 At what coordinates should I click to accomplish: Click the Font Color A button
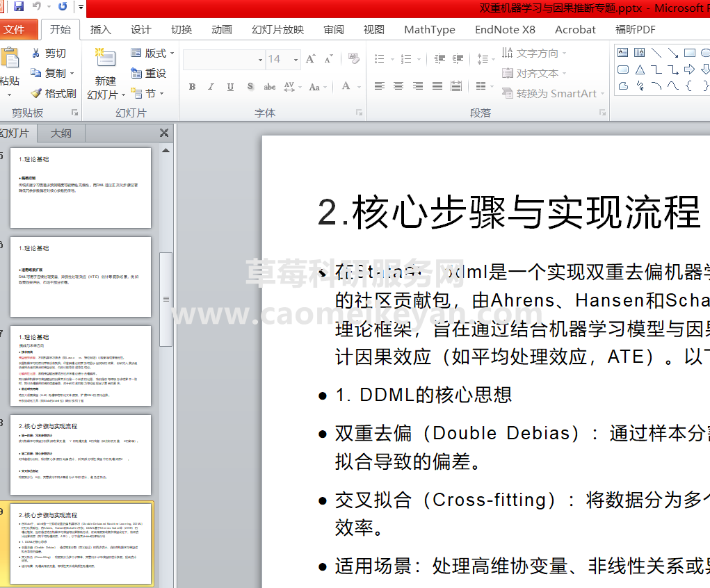pos(346,86)
